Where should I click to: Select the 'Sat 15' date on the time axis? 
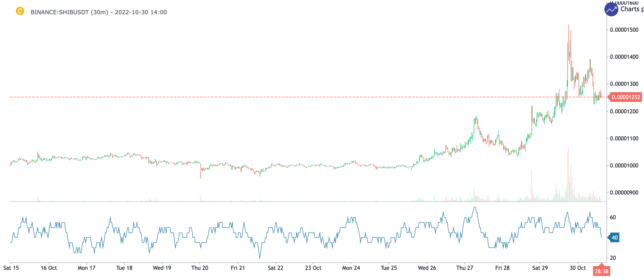click(x=11, y=268)
